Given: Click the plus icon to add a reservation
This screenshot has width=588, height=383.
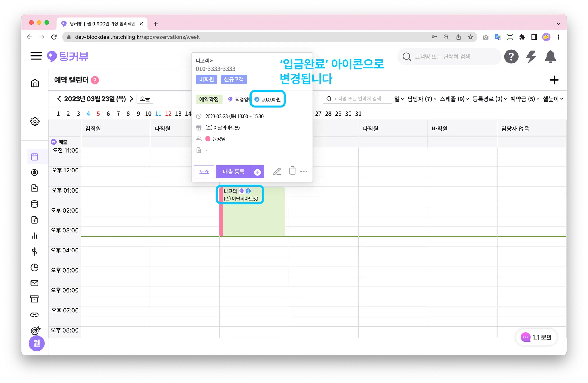Looking at the screenshot, I should click(554, 80).
